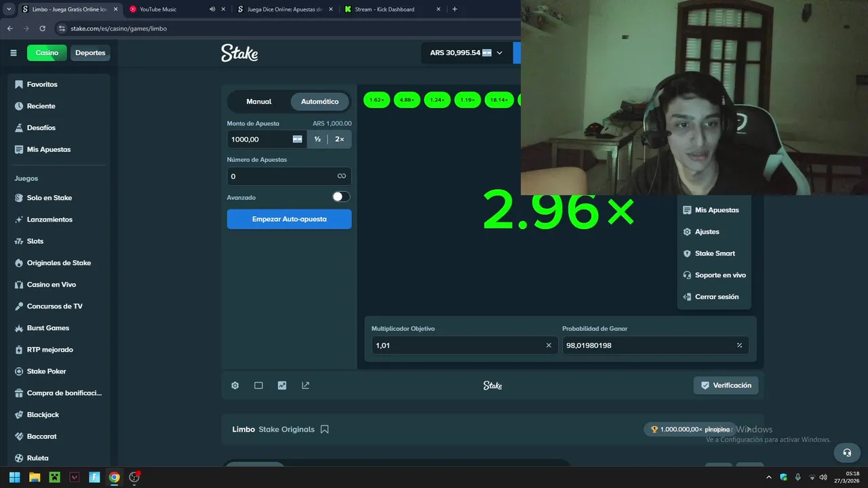The image size is (868, 488).
Task: Open Slots in the sidebar
Action: (x=58, y=241)
